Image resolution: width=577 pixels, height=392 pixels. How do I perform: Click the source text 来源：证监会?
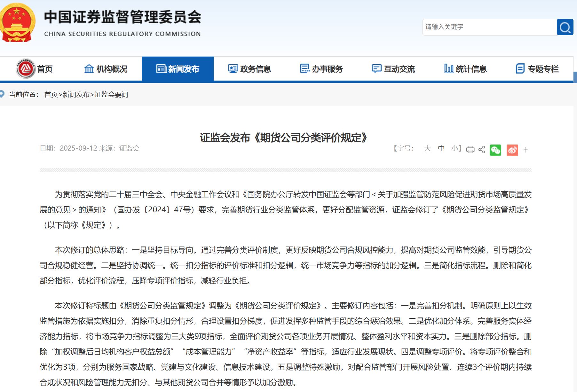119,148
